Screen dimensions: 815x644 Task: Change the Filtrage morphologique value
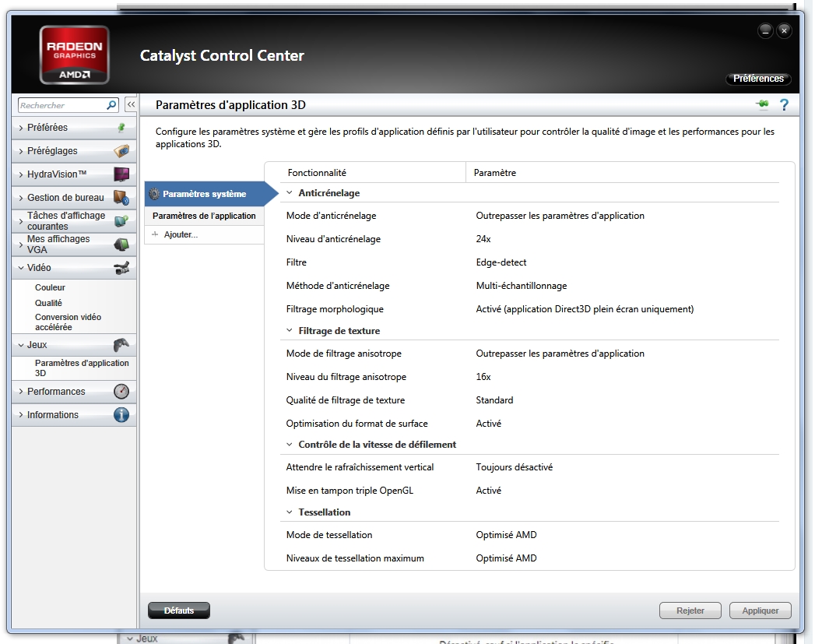click(585, 309)
